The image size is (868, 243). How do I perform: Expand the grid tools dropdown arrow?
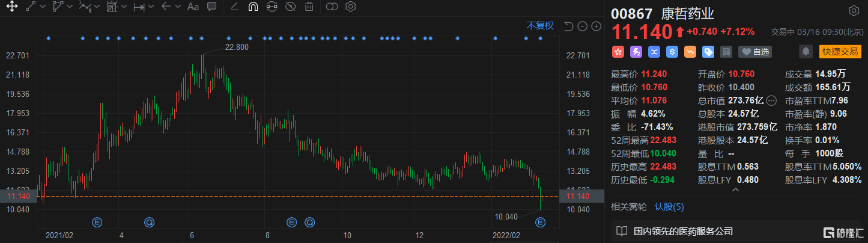point(124,7)
